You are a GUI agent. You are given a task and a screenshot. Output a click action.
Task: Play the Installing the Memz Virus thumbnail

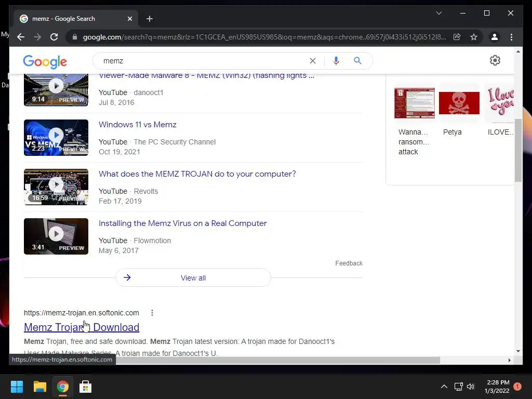pos(56,236)
